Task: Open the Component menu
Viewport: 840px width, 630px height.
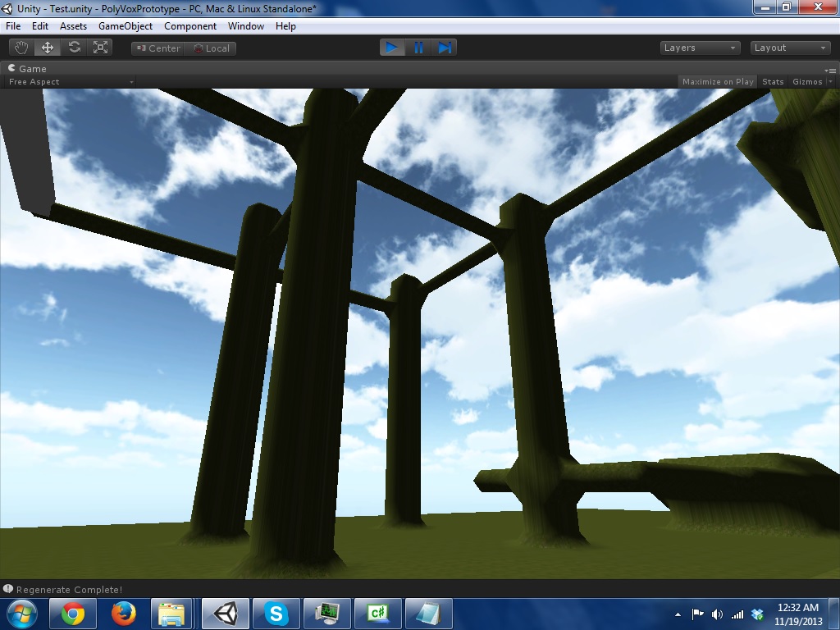Action: pos(190,26)
